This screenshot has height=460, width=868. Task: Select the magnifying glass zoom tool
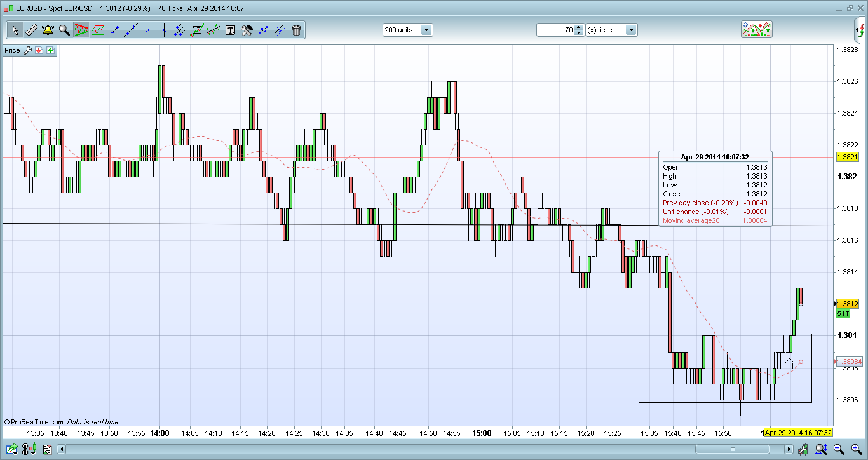pos(64,30)
